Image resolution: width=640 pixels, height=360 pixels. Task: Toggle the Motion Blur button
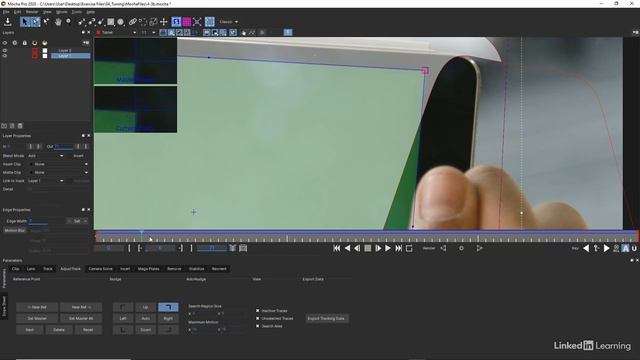pos(15,231)
